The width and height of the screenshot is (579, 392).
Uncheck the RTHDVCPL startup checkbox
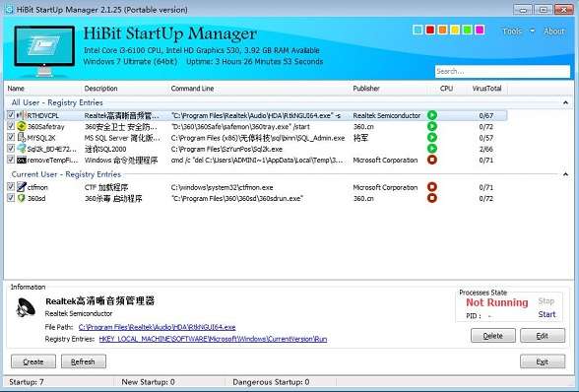click(11, 115)
